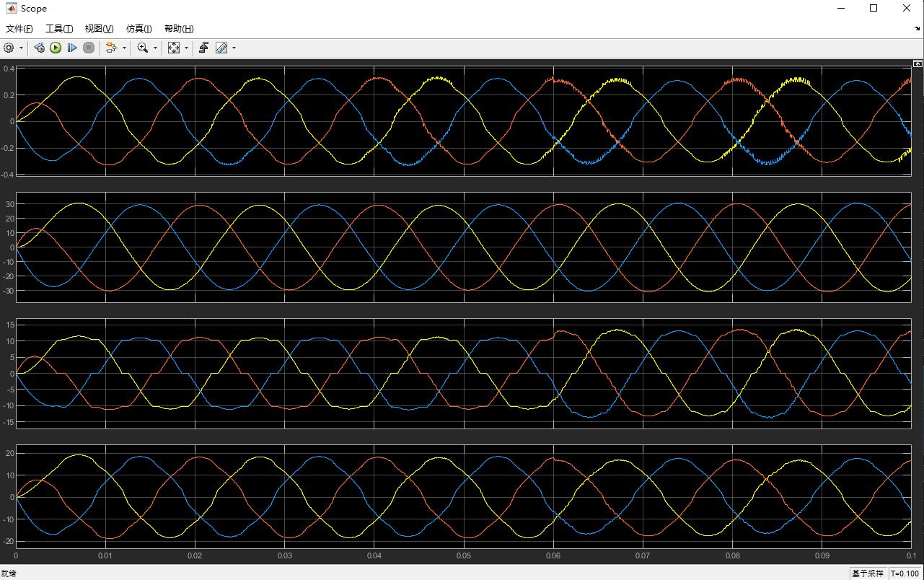The width and height of the screenshot is (924, 580).
Task: Open the cursor measurements ruler icon
Action: point(221,48)
